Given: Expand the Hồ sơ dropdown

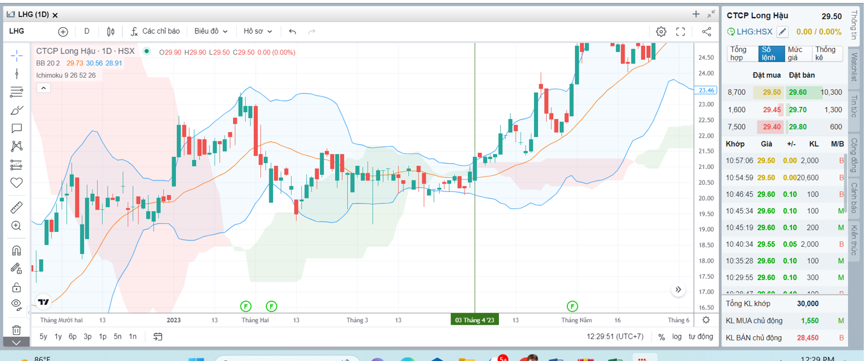Looking at the screenshot, I should [x=258, y=31].
